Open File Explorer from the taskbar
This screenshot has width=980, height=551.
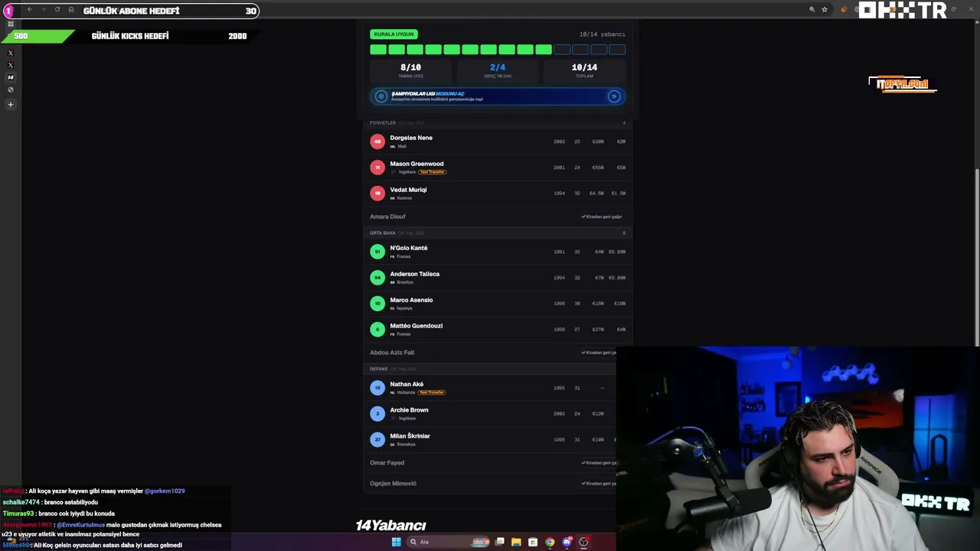coord(516,542)
